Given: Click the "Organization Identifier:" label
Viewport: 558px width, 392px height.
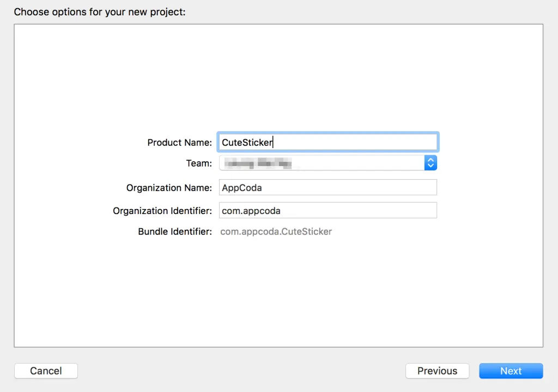Looking at the screenshot, I should pos(162,211).
